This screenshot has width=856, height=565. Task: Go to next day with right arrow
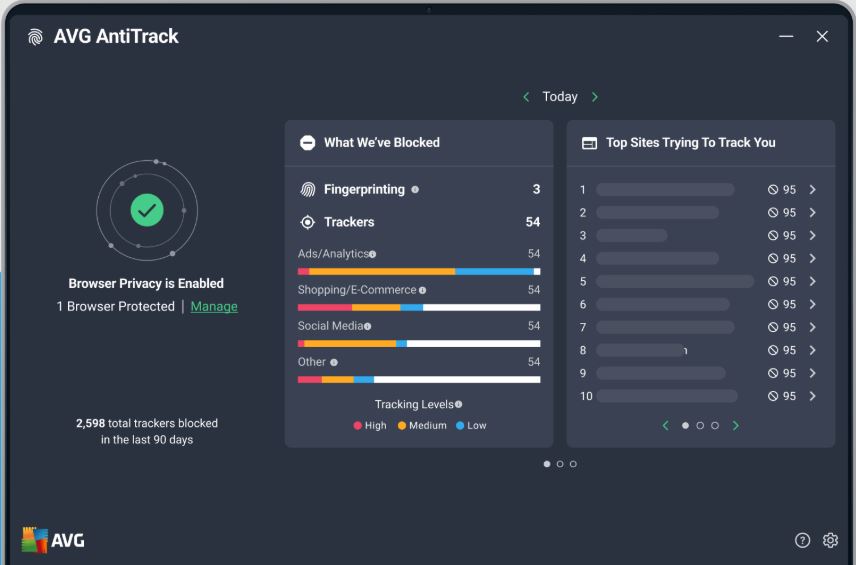tap(595, 97)
